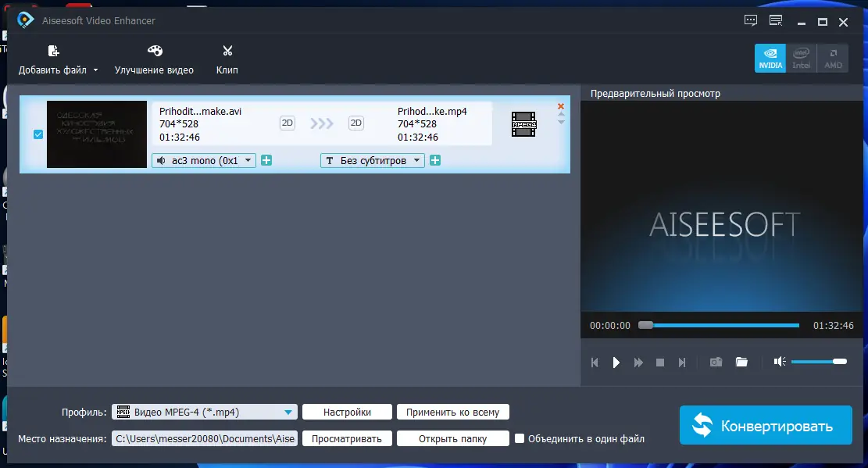
Task: Add subtitle with plus icon
Action: (435, 161)
